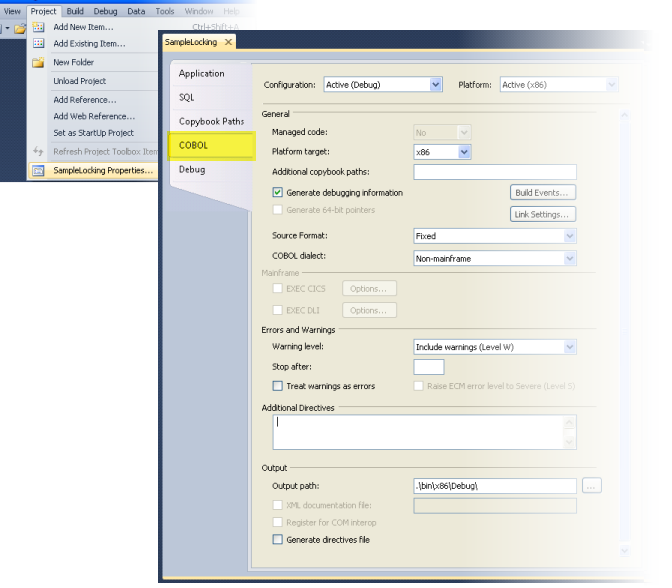Click the properties page vertical scrollbar
The image size is (672, 588).
point(624,333)
